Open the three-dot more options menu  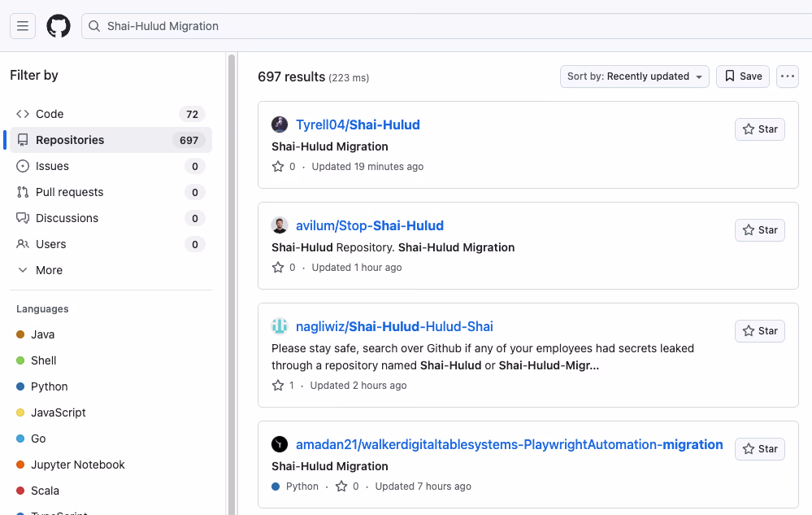click(787, 76)
